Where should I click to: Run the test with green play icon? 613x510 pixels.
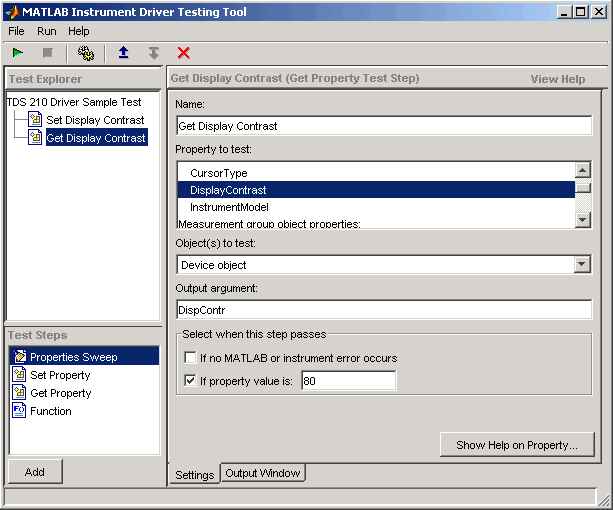coord(18,52)
